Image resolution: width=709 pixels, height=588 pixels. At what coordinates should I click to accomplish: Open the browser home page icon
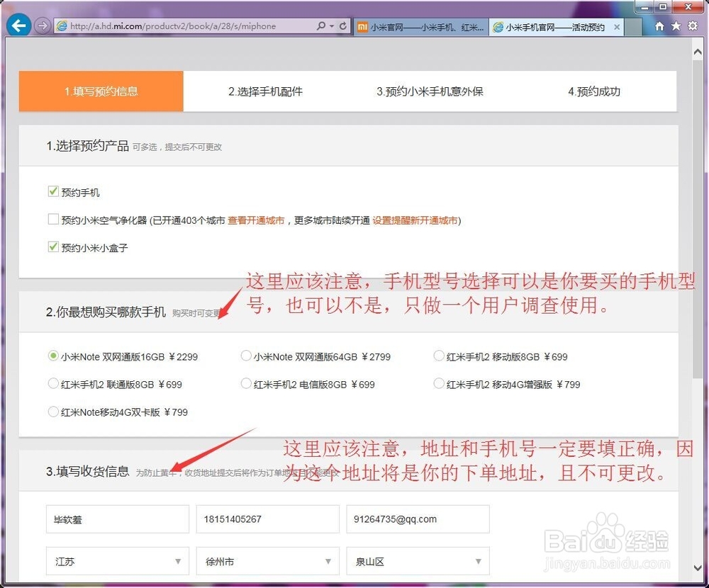click(659, 26)
